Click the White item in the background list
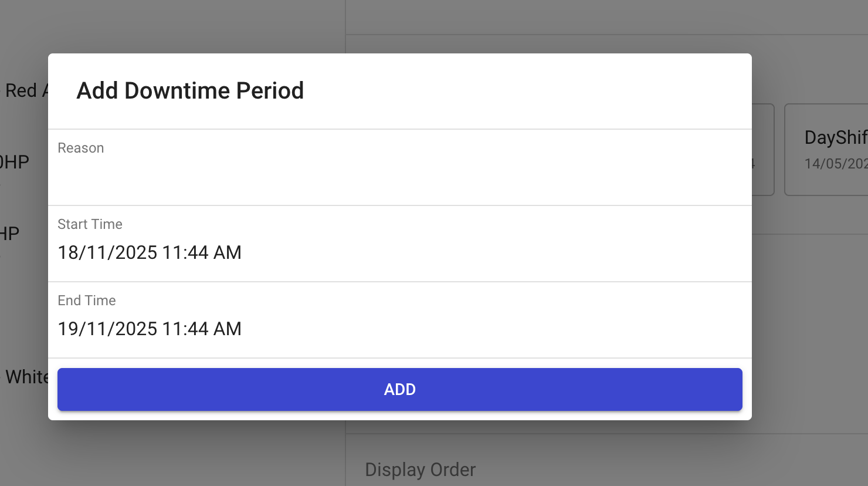The height and width of the screenshot is (486, 868). tap(26, 377)
